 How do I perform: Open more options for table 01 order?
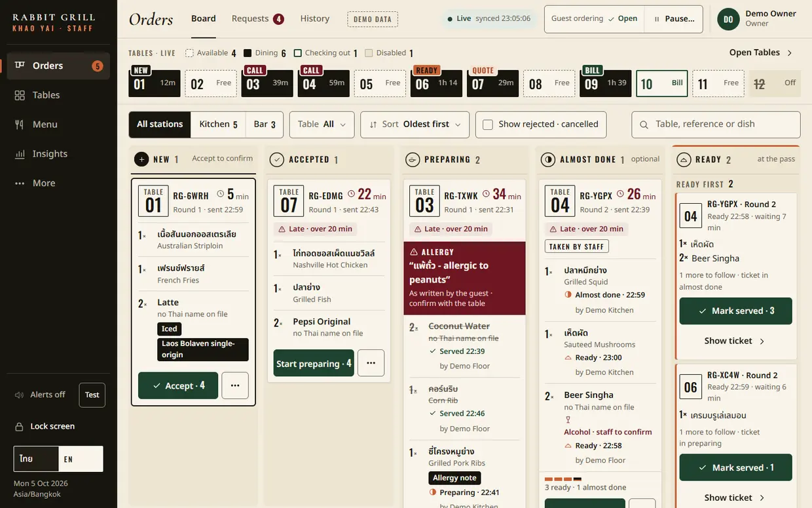click(x=235, y=385)
